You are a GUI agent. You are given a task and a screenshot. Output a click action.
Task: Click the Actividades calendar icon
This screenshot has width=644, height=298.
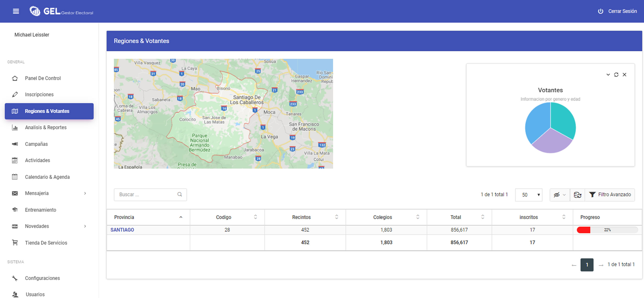pyautogui.click(x=15, y=160)
